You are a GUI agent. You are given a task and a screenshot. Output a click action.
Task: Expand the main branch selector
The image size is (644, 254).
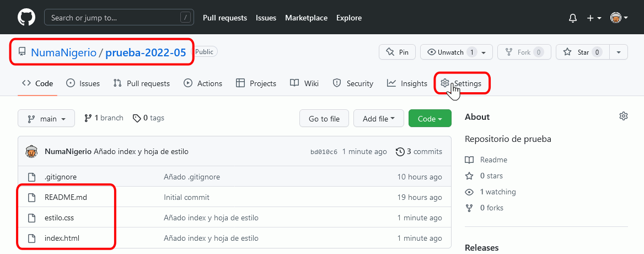(46, 118)
